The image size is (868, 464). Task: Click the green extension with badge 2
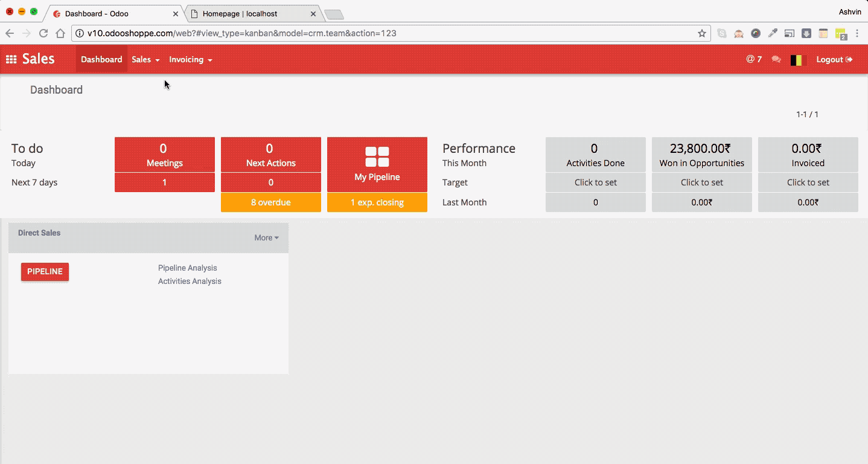[841, 34]
